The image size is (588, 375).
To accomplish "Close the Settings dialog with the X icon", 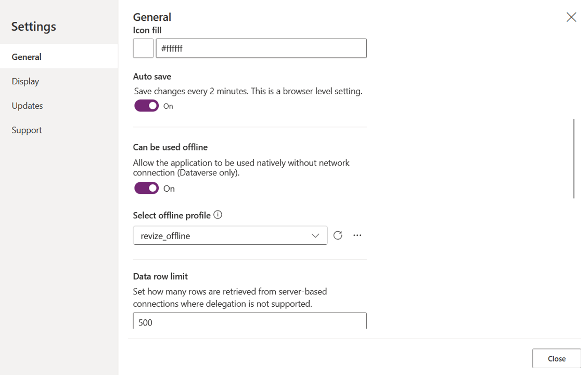I will click(x=571, y=17).
